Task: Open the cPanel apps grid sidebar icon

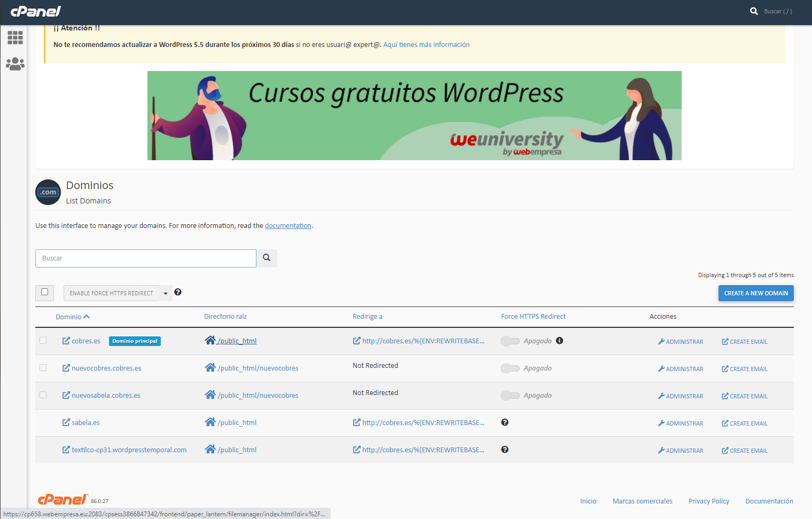Action: [15, 37]
